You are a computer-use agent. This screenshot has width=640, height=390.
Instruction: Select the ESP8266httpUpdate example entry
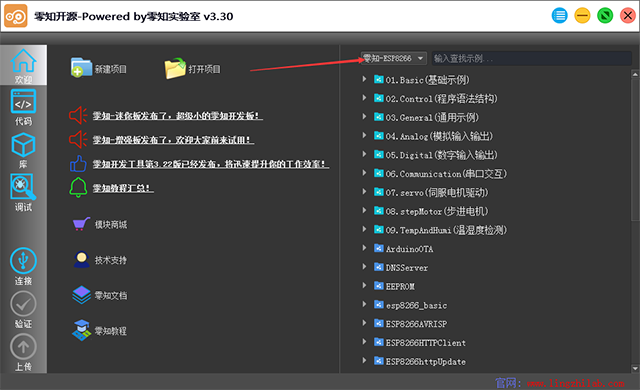[426, 361]
